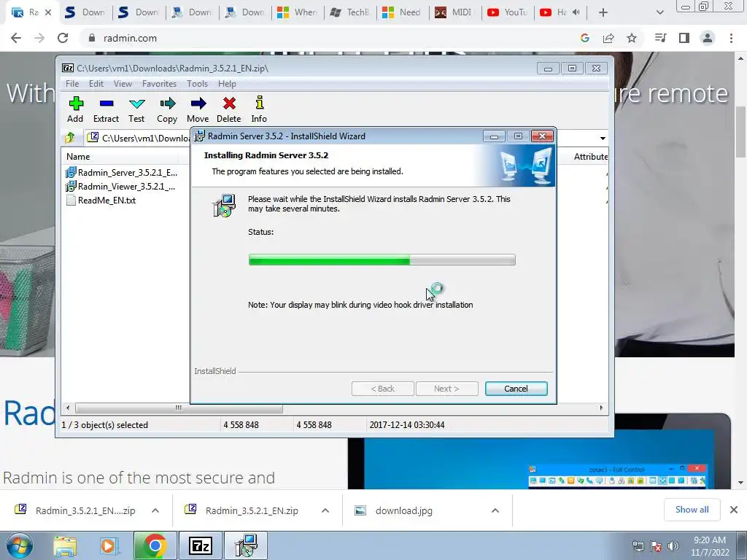747x560 pixels.
Task: Click the network icon in system tray
Action: [x=638, y=546]
